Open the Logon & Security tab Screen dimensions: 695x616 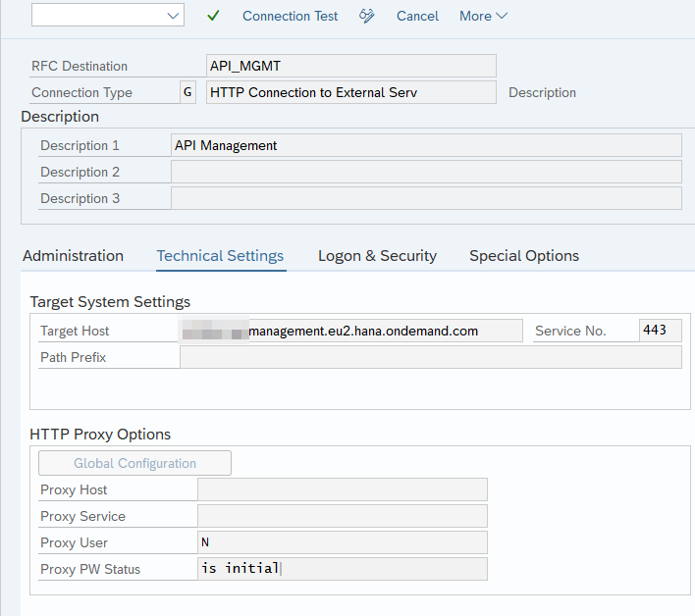[x=377, y=256]
